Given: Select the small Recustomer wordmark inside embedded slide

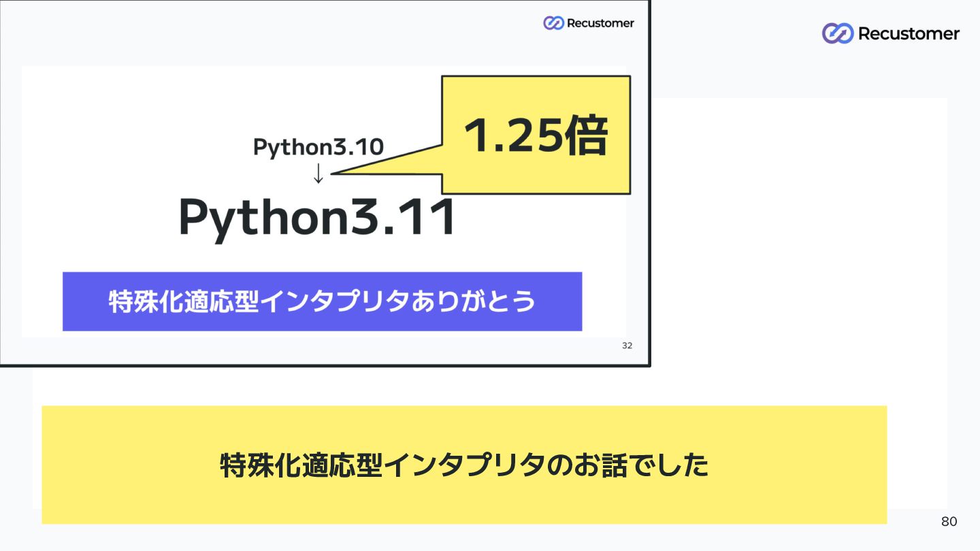Looking at the screenshot, I should (600, 23).
